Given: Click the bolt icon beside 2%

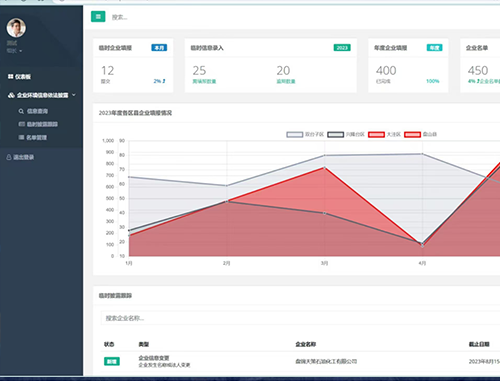Looking at the screenshot, I should tap(164, 81).
